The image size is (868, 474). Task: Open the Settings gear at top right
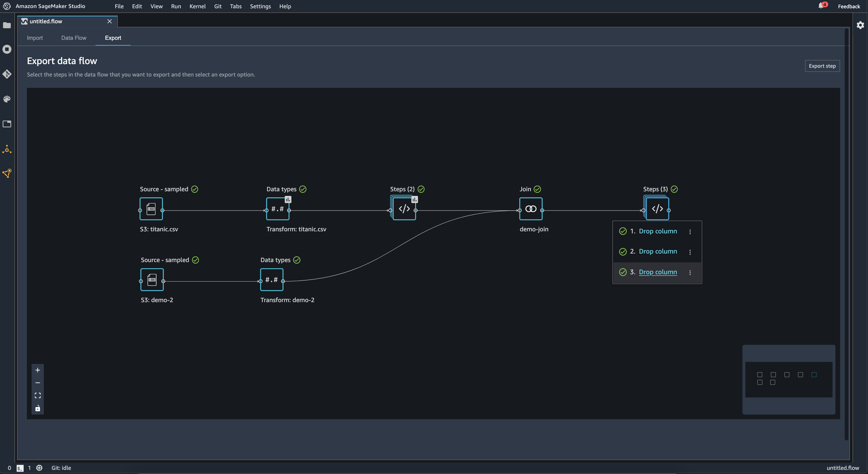860,25
